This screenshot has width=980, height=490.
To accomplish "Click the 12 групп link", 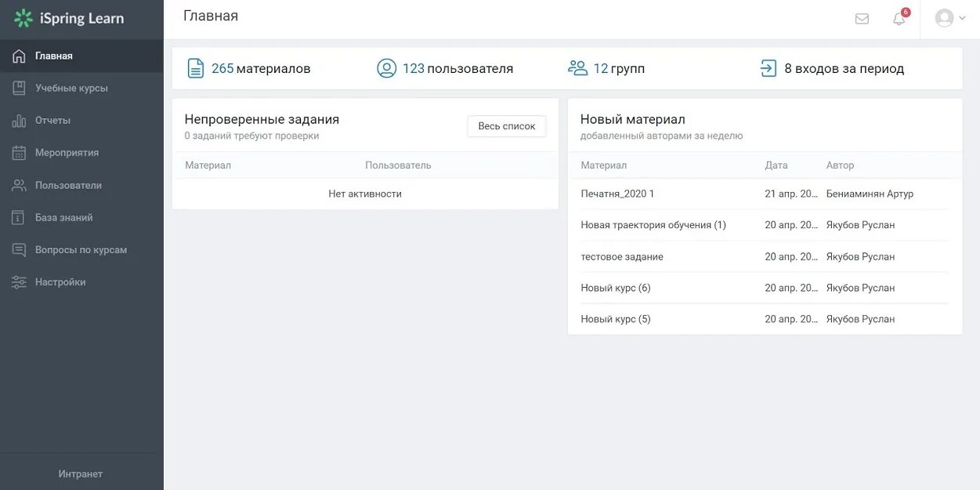I will click(x=619, y=69).
